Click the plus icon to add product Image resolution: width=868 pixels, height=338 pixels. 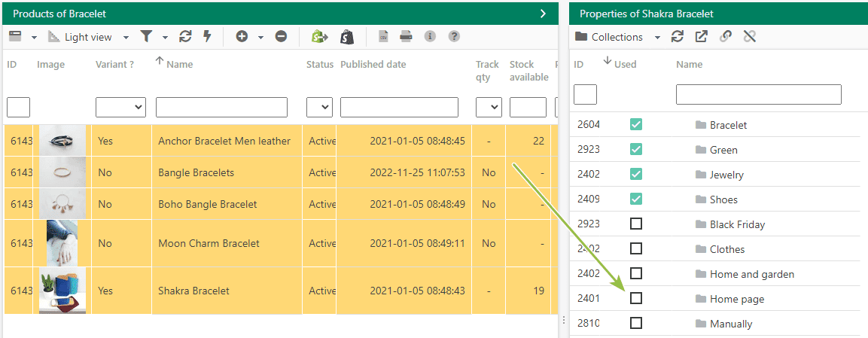tap(242, 37)
